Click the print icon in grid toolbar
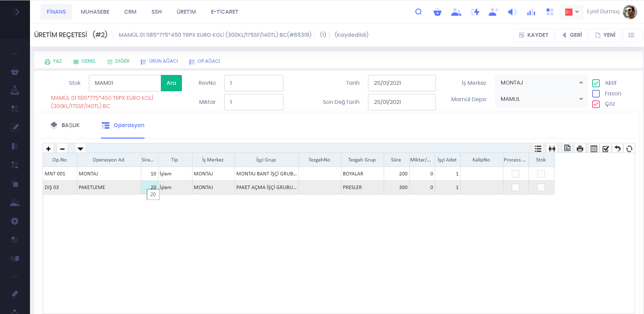 [x=580, y=149]
